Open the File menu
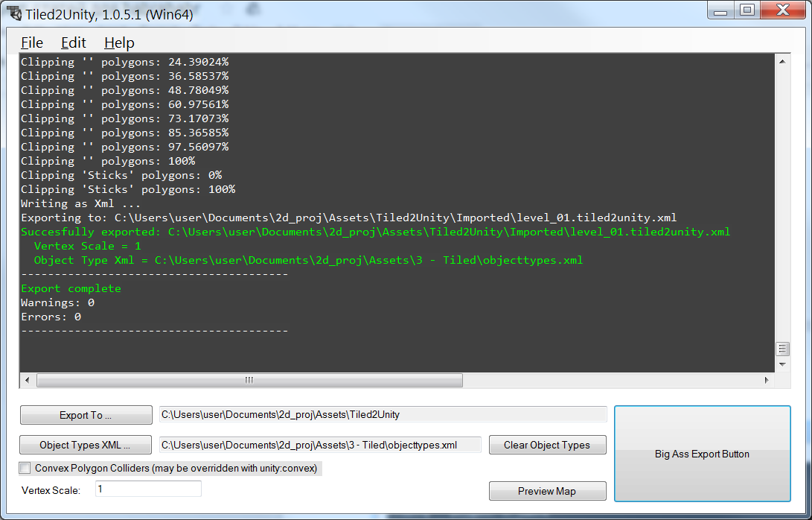The image size is (812, 520). pos(31,42)
